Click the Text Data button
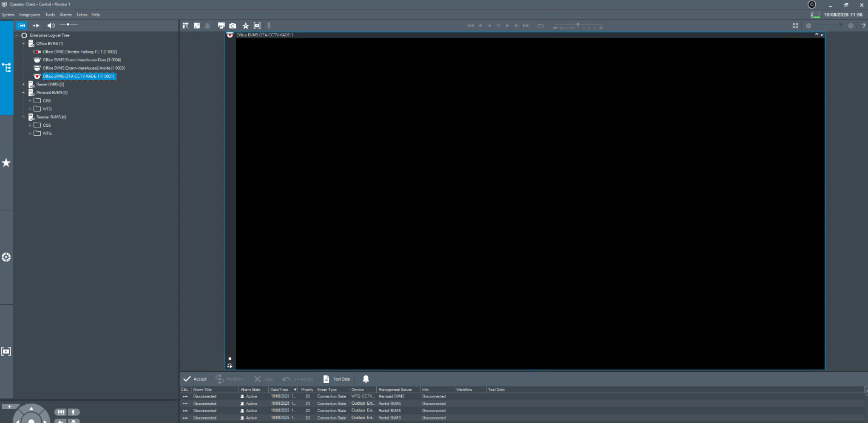Viewport: 868px width, 423px height. pyautogui.click(x=336, y=379)
